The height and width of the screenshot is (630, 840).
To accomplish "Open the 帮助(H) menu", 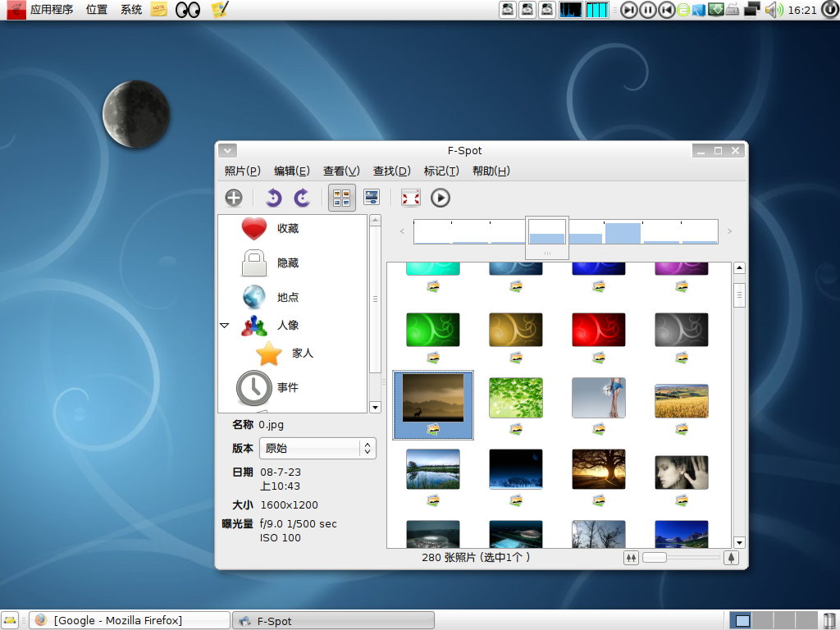I will 491,171.
